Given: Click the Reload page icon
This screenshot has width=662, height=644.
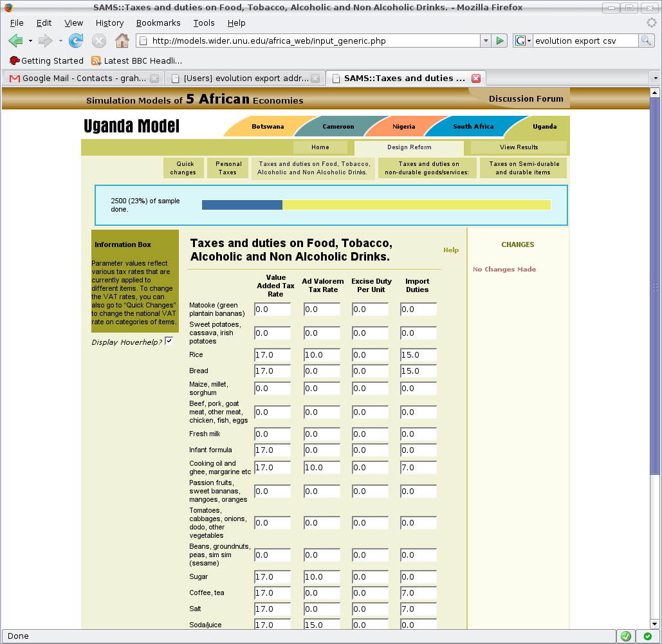Looking at the screenshot, I should point(76,41).
